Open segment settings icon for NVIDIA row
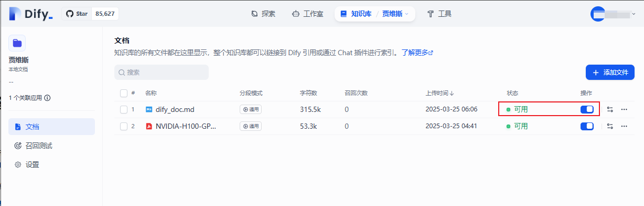This screenshot has width=644, height=206. coord(610,126)
